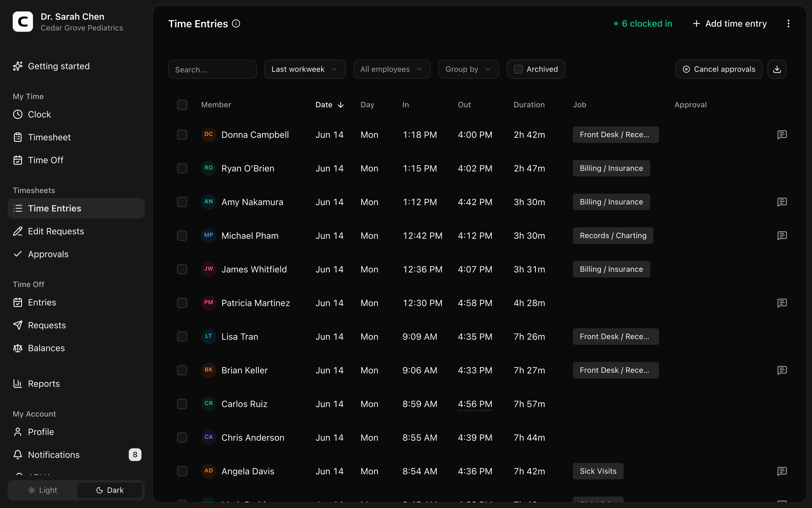Open Ryan O'Brien's Billing / Insurance job tag
The image size is (812, 508).
click(611, 168)
